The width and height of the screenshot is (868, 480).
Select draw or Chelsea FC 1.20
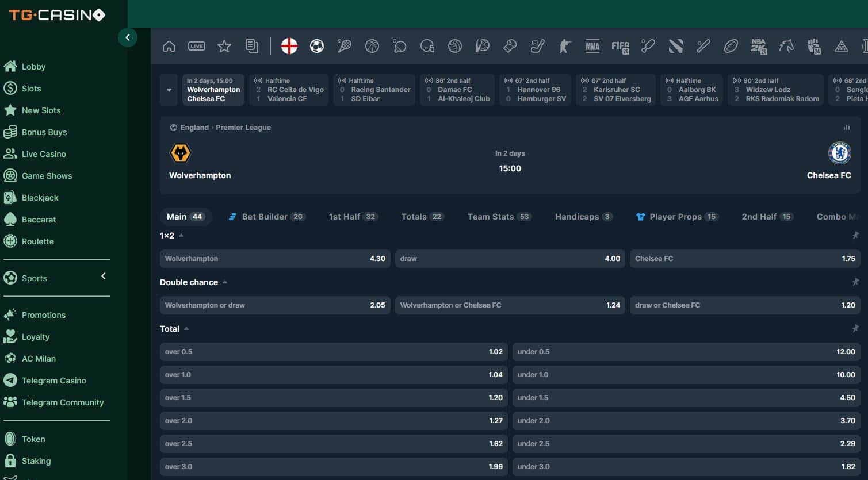click(x=745, y=305)
